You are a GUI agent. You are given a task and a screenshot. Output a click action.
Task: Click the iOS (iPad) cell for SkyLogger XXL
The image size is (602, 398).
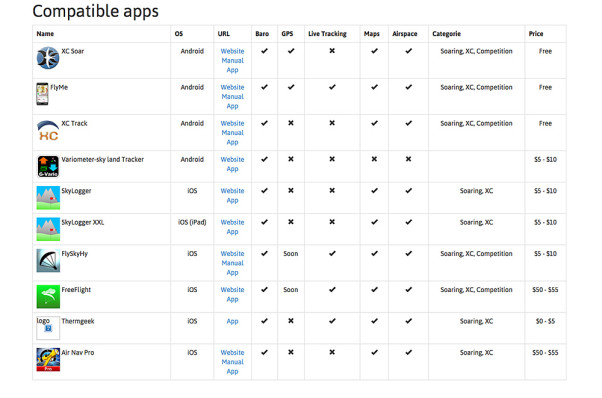[x=192, y=222]
